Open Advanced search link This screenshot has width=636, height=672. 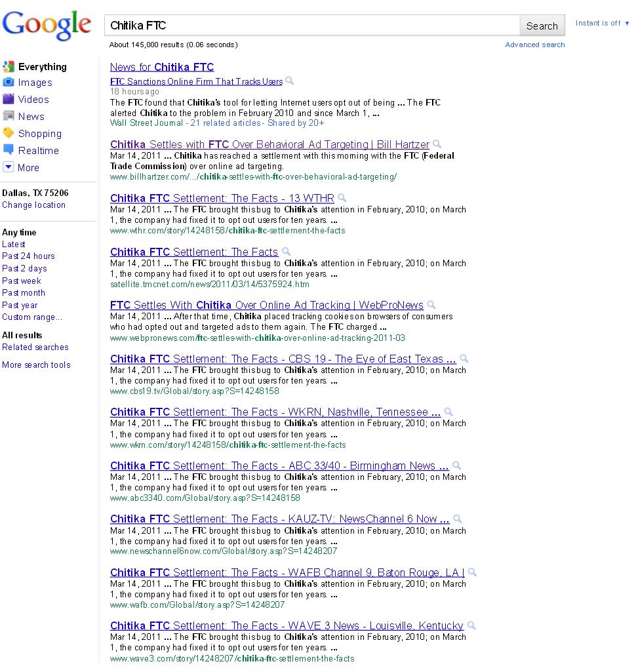coord(534,45)
